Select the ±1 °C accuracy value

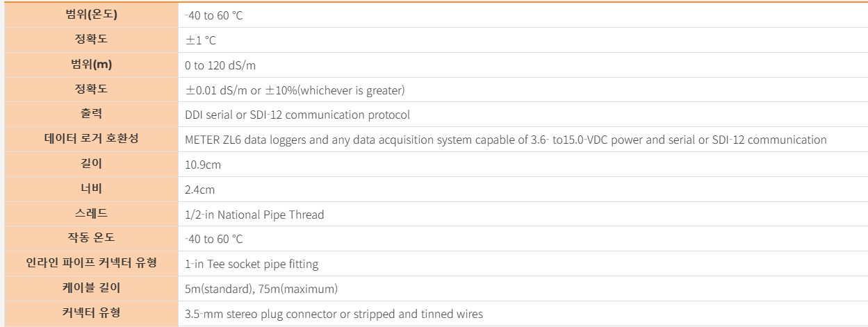pyautogui.click(x=200, y=40)
